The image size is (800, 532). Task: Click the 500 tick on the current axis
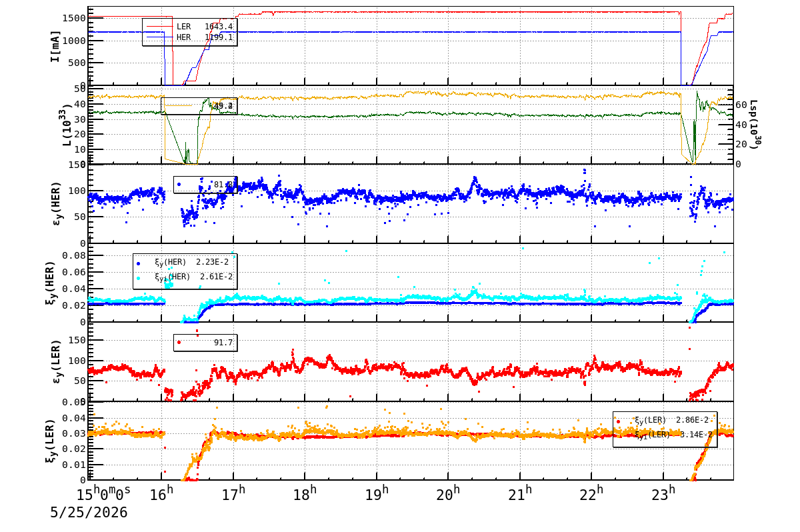click(78, 63)
